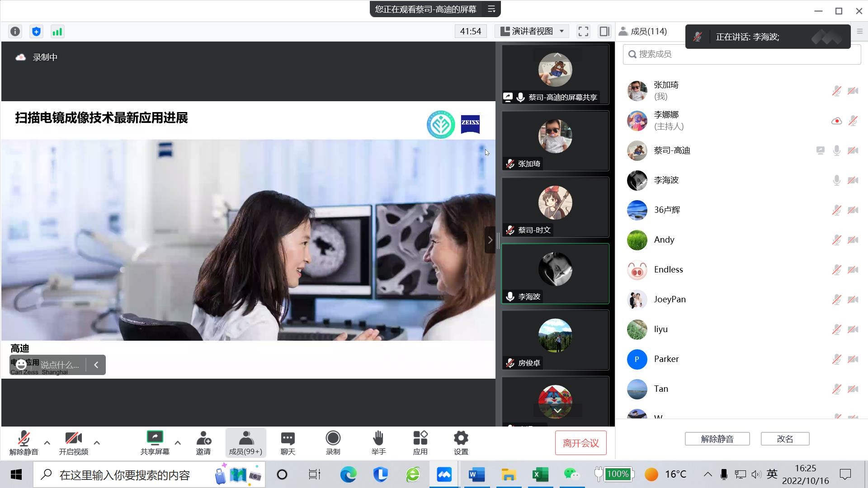Expand share screen options arrow

coord(178,443)
